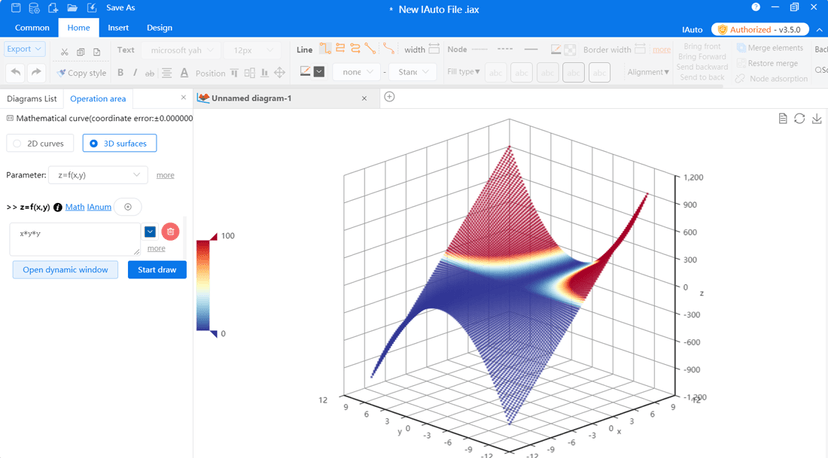Image resolution: width=828 pixels, height=458 pixels.
Task: Open the Diagrams List tab
Action: (x=32, y=99)
